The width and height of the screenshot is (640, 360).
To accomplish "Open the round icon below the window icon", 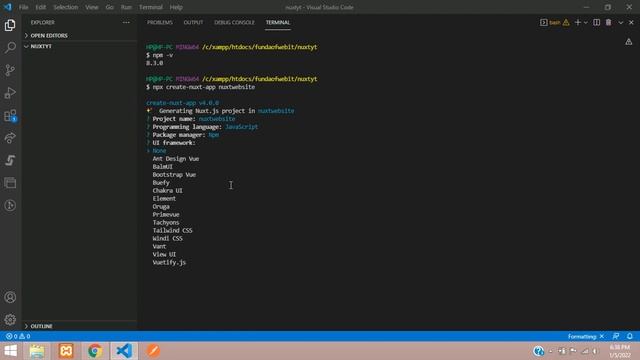I will [x=10, y=205].
